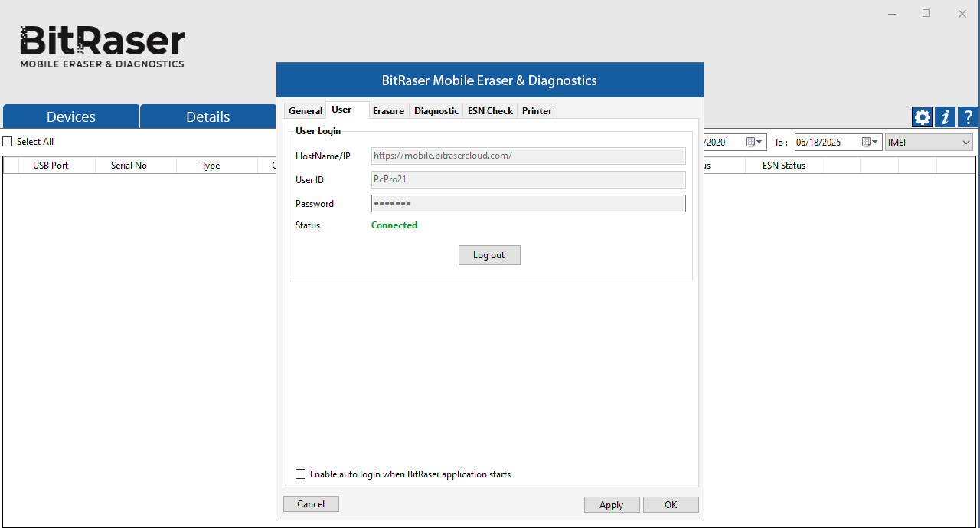Go to the Diagnostic settings tab

click(x=436, y=111)
